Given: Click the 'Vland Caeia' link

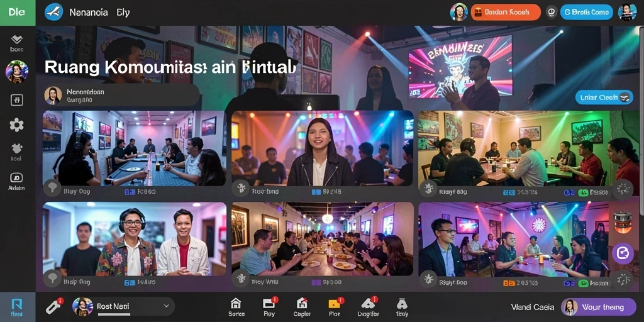Looking at the screenshot, I should 532,307.
